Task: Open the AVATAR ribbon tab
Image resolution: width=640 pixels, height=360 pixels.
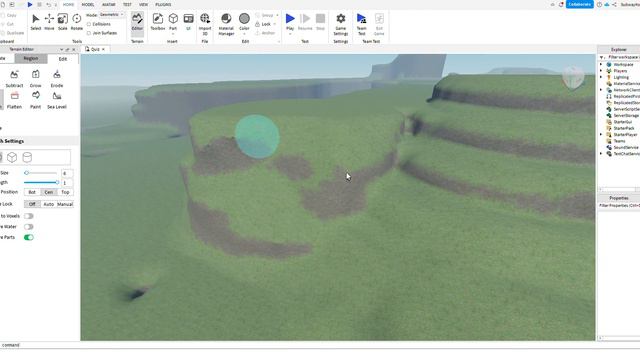Action: [109, 4]
